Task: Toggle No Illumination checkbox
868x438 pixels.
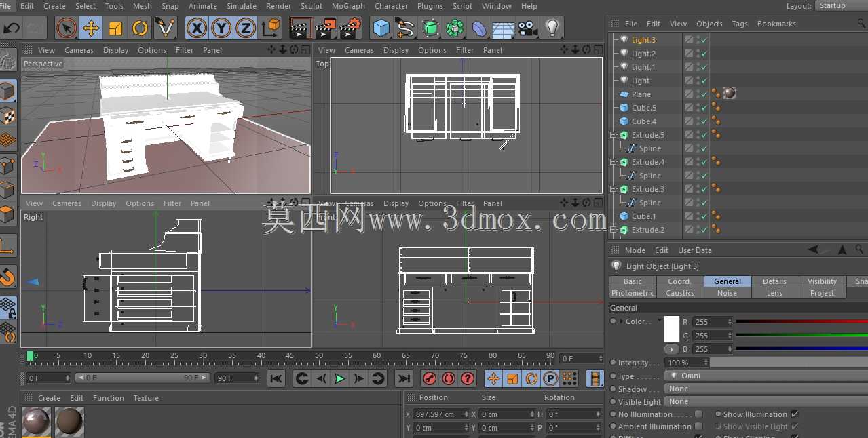Action: pos(698,414)
